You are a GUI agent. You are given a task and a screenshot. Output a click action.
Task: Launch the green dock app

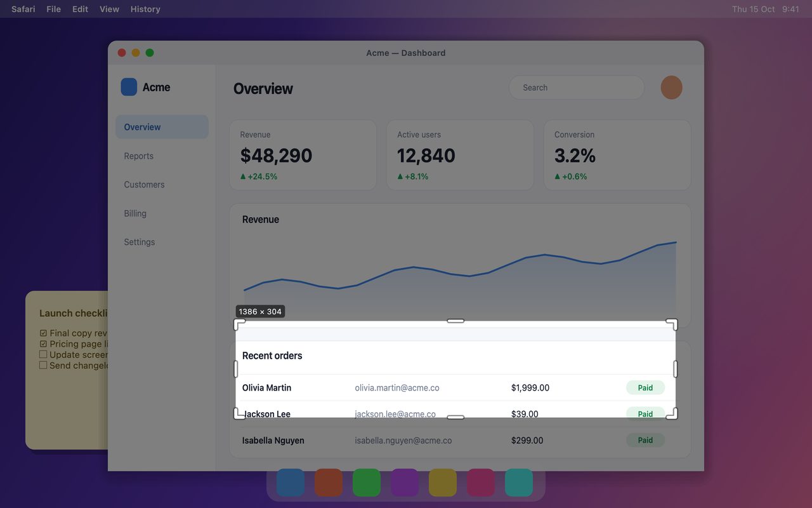pos(367,483)
